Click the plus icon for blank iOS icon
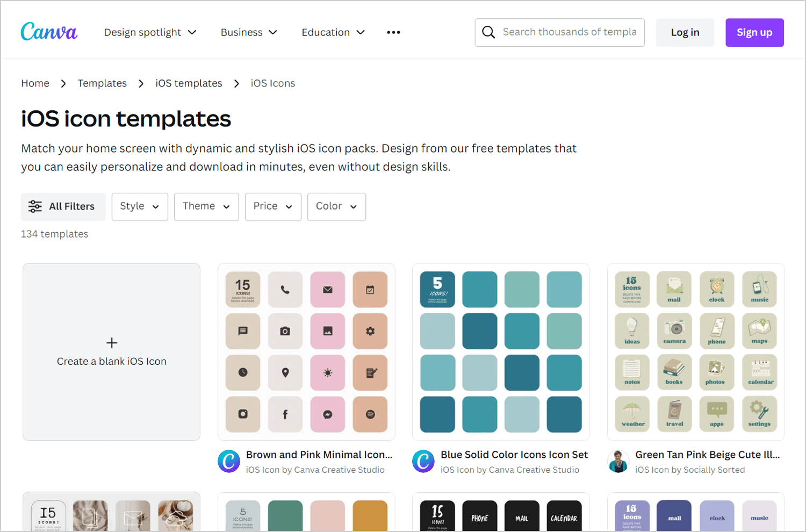 point(112,343)
